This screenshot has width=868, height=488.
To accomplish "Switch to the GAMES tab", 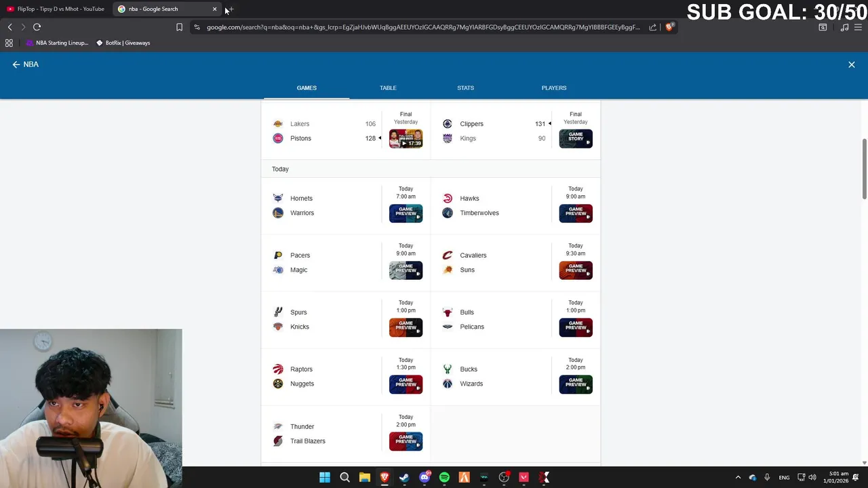I will (x=307, y=88).
